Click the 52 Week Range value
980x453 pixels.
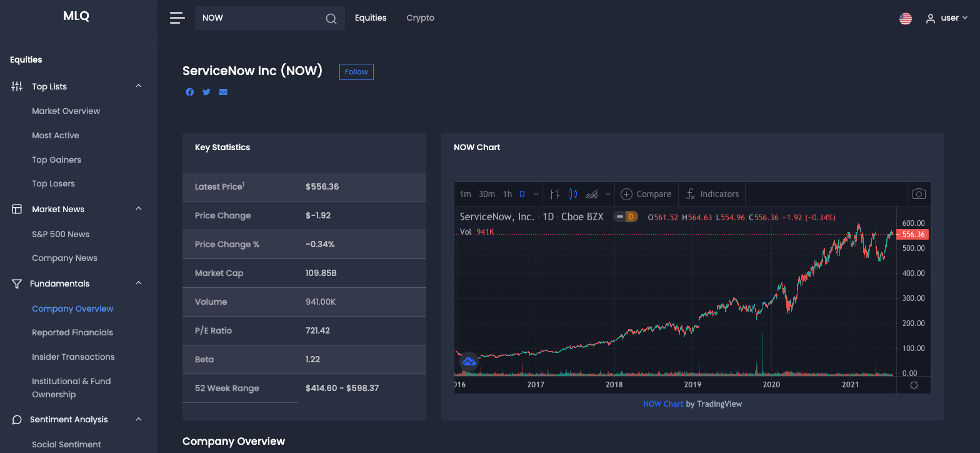[x=342, y=388]
